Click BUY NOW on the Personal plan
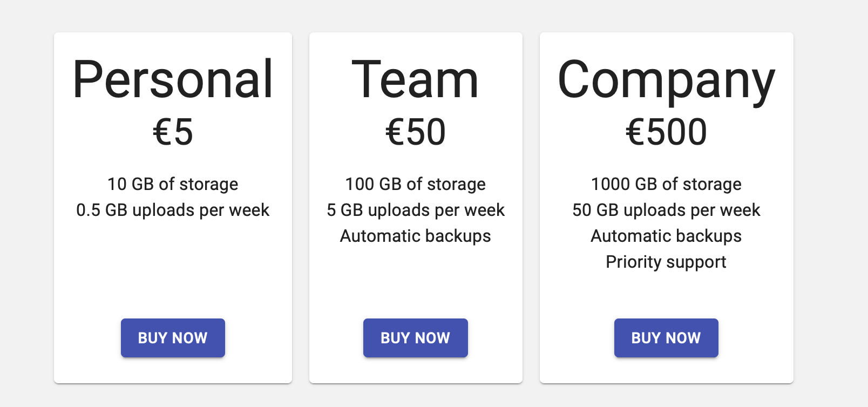The width and height of the screenshot is (868, 407). coord(173,338)
